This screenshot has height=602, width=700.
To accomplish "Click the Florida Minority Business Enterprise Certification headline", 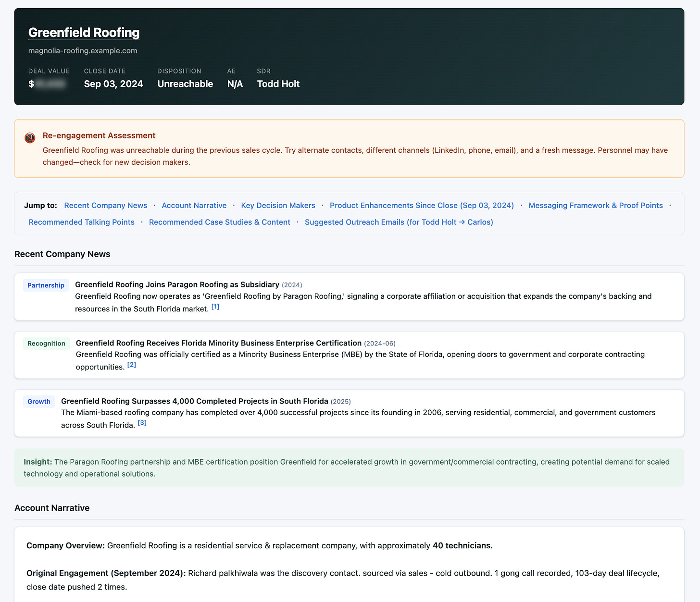I will click(x=219, y=343).
